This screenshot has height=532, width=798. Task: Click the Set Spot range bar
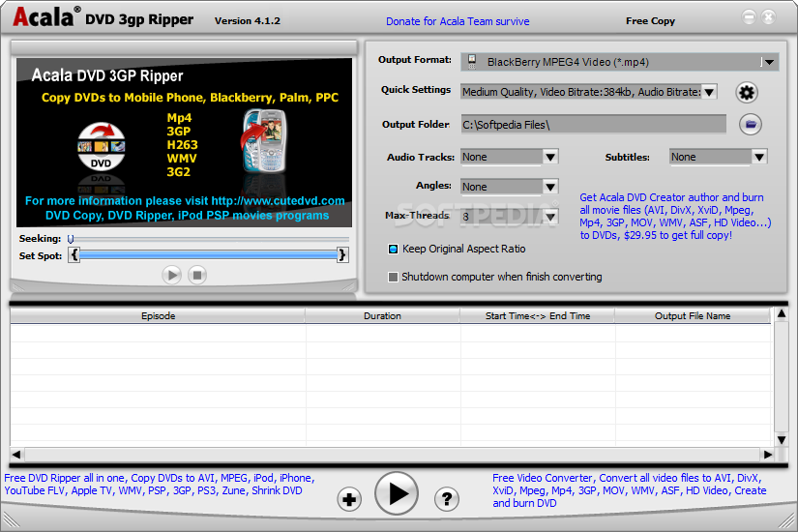pos(208,254)
